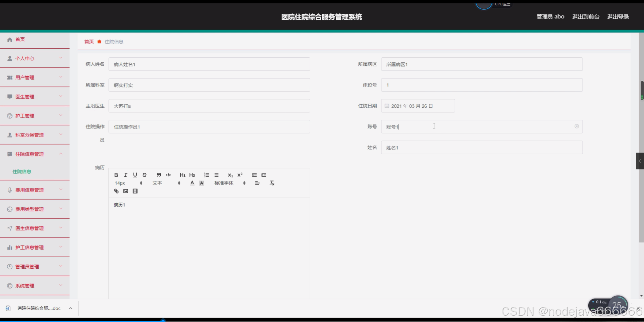Click 首页 breadcrumb link
Viewport: 644px width, 322px height.
pyautogui.click(x=89, y=42)
